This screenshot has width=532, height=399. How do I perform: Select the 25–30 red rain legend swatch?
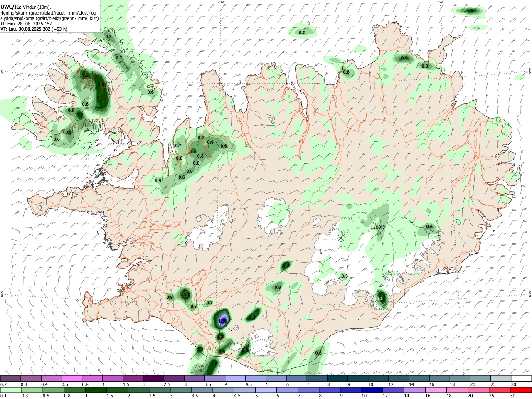point(499,390)
